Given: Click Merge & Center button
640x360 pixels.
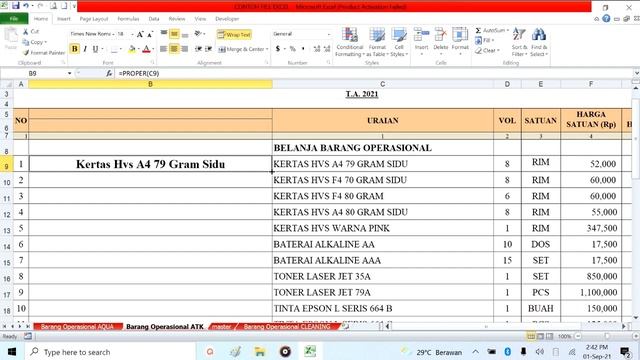Looking at the screenshot, I should tap(243, 49).
